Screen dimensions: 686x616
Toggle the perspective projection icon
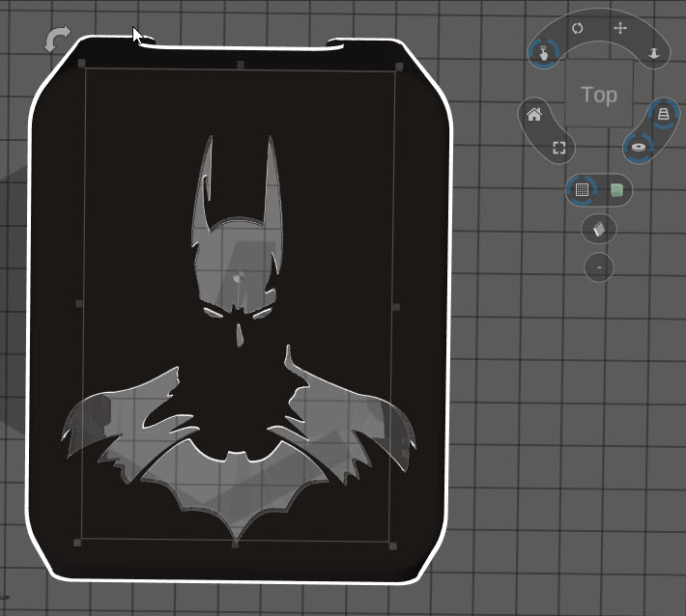coord(664,114)
